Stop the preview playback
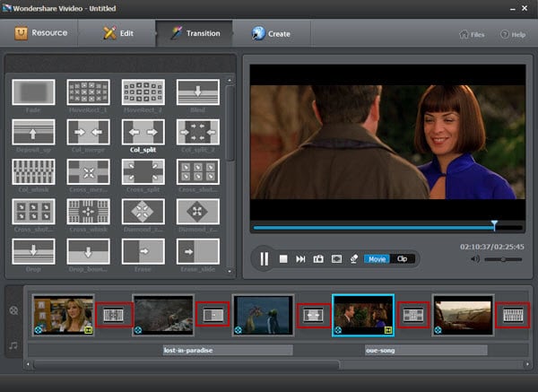The image size is (538, 392). [x=283, y=259]
